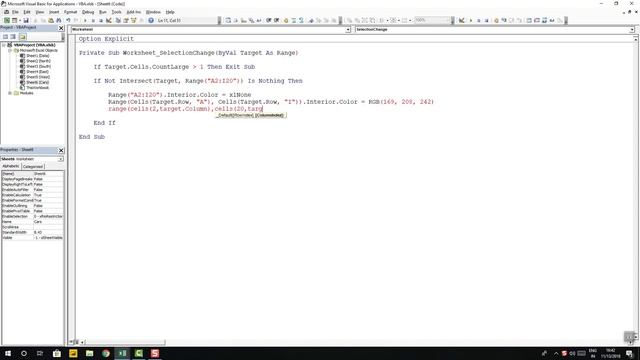Close the Properties panel
Image resolution: width=640 pixels, height=360 pixels.
[x=61, y=150]
